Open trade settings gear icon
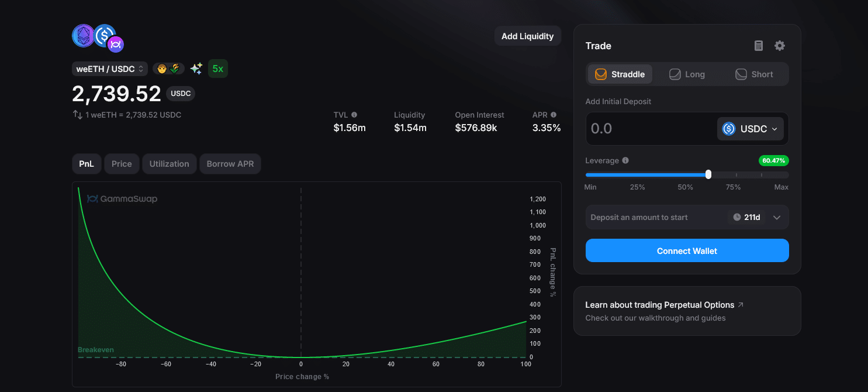Image resolution: width=868 pixels, height=392 pixels. click(x=780, y=46)
